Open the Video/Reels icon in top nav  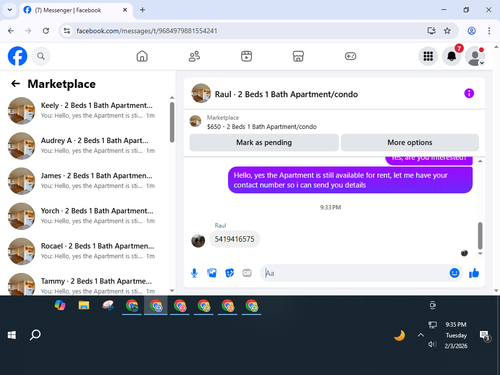coord(246,56)
